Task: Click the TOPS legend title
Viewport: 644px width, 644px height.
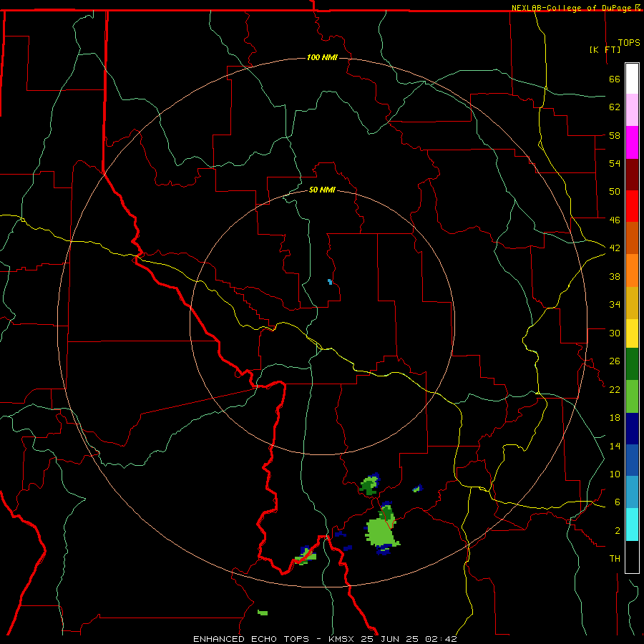Action: (x=629, y=42)
